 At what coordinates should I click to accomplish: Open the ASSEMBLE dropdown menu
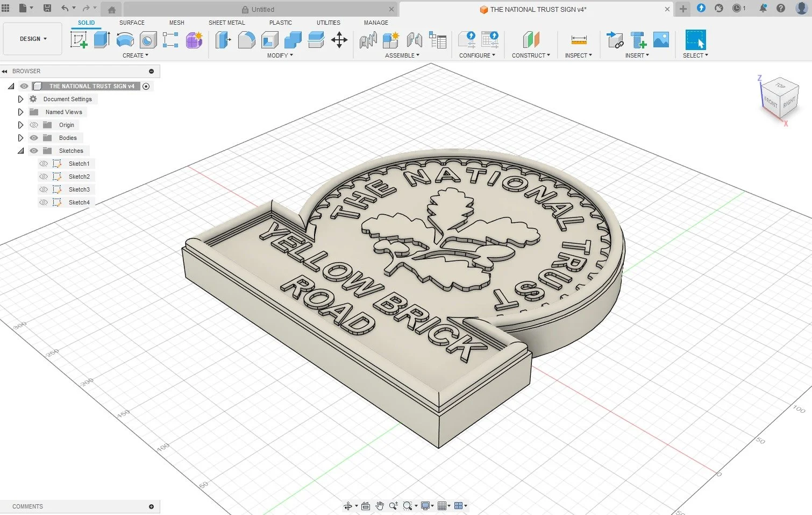point(402,55)
